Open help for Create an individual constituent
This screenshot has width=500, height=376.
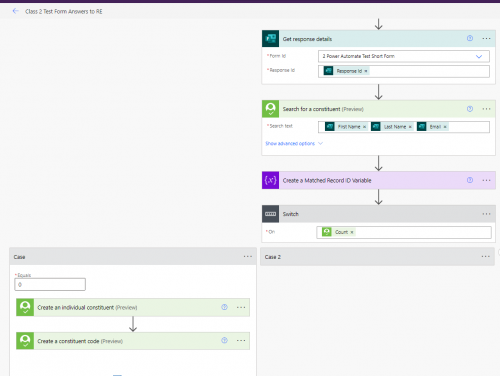tap(224, 307)
